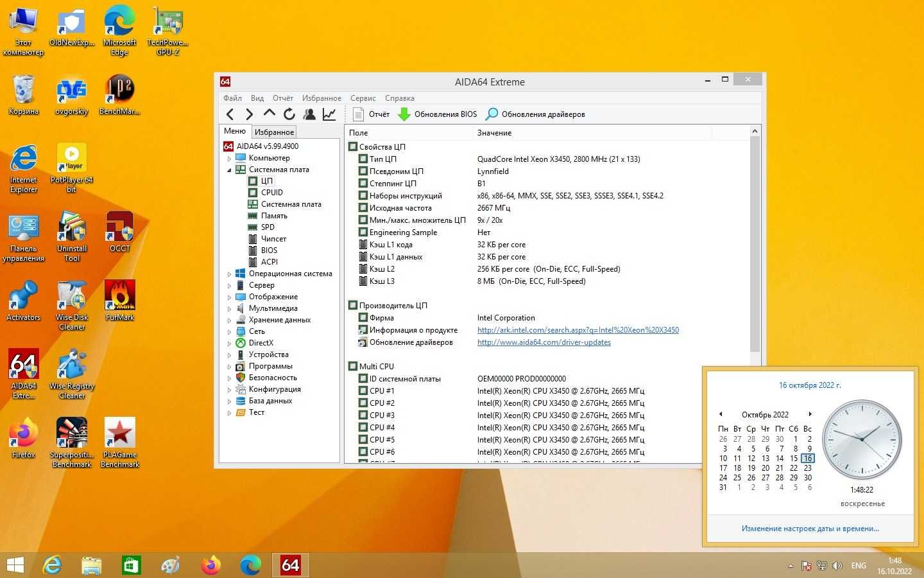Open Internet Explorer from the taskbar
924x578 pixels.
[x=52, y=565]
